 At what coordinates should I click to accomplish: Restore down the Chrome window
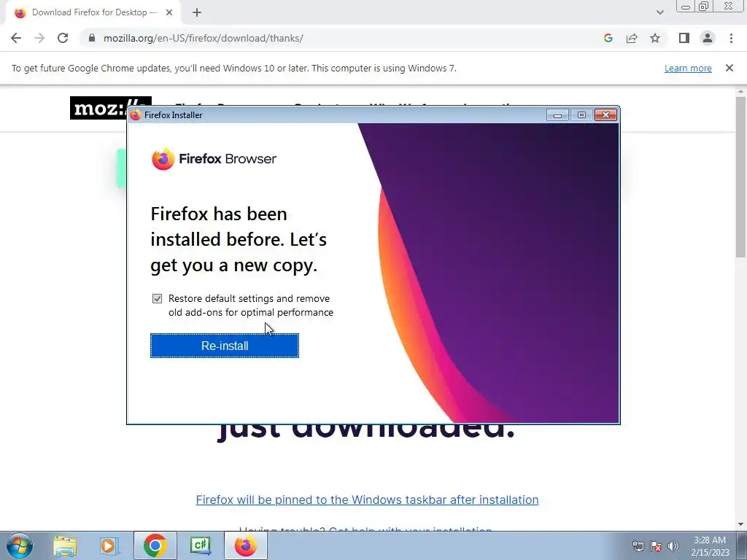(704, 6)
